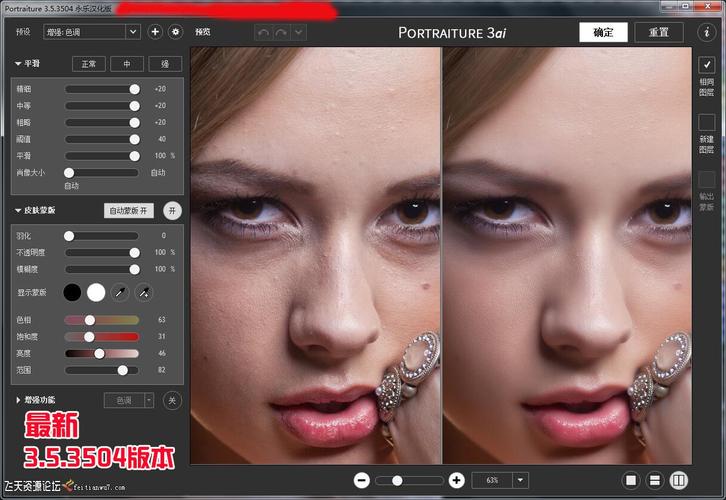Toggle the skin mask 开 round button

coord(172,211)
